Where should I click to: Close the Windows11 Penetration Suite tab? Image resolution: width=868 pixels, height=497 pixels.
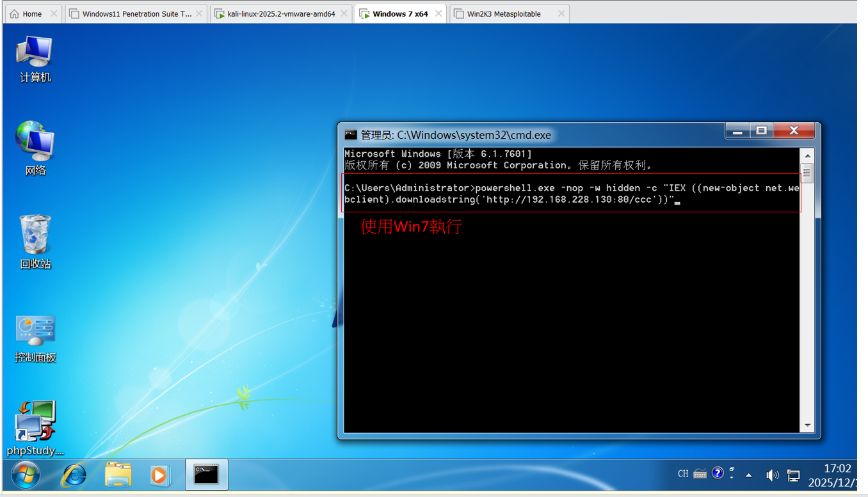pos(199,13)
